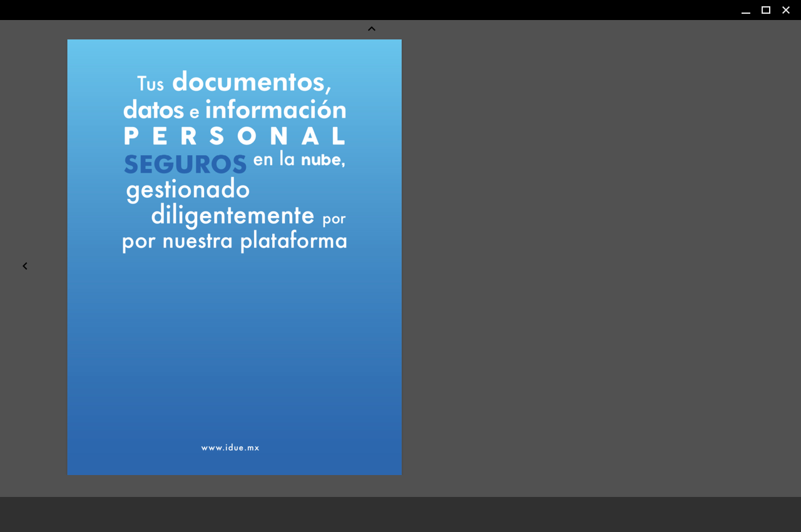Close the document viewer window

(x=786, y=10)
